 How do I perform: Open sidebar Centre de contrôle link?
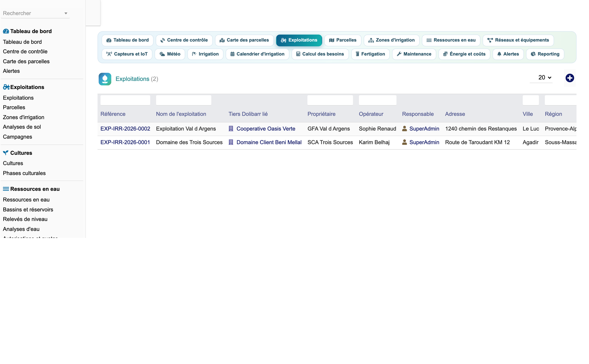25,52
